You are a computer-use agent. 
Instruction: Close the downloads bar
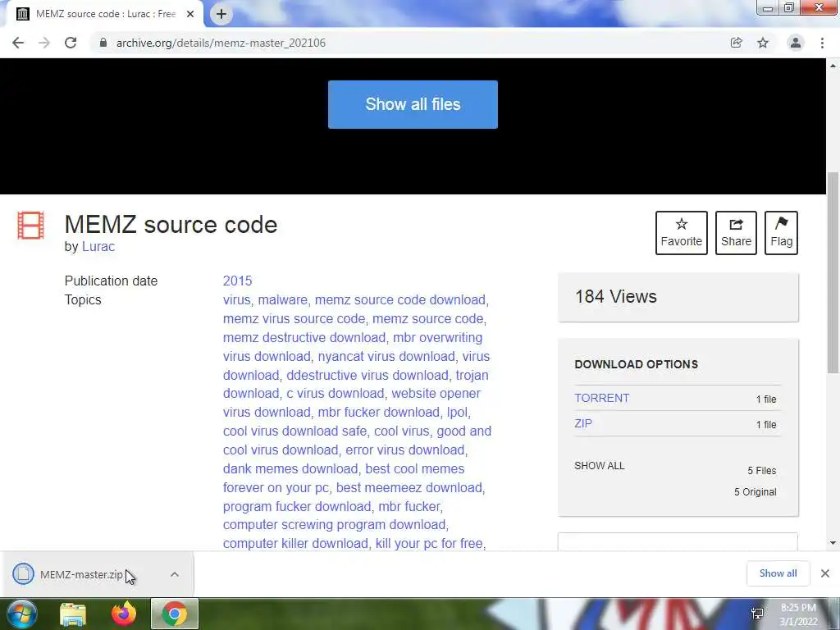coord(825,573)
